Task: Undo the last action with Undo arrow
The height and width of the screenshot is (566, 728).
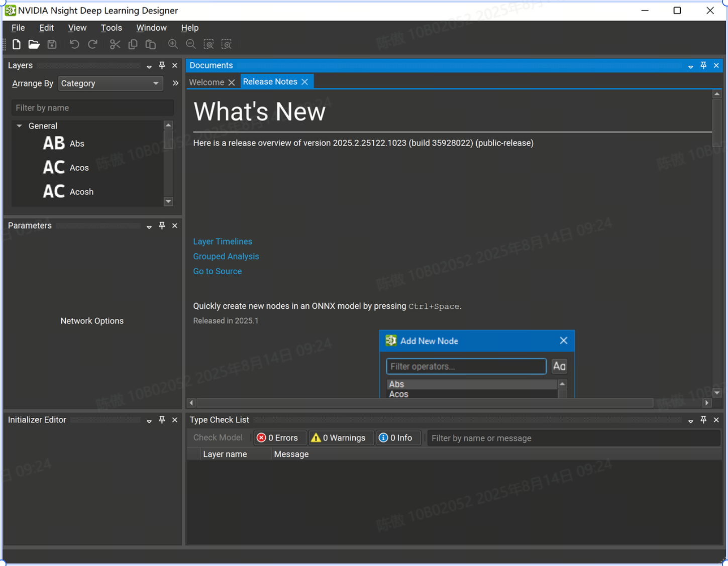Action: (74, 44)
